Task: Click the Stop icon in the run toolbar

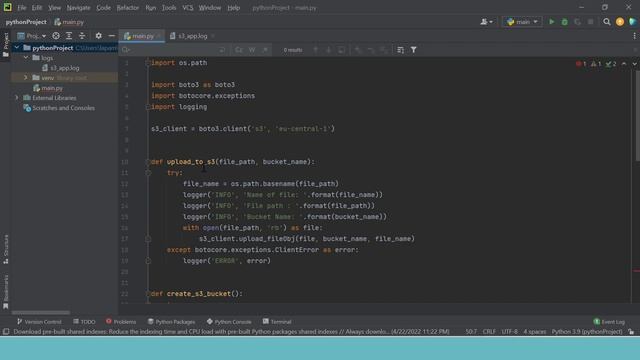Action: click(x=591, y=22)
